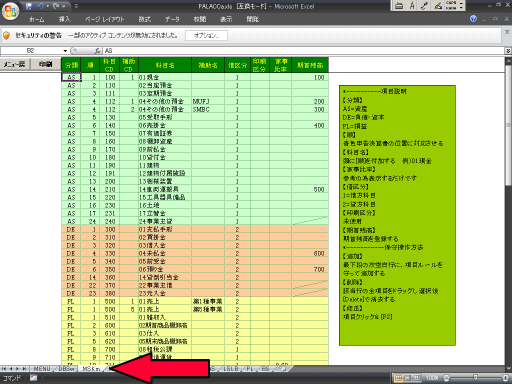The image size is (512, 384).
Task: Go to previous sheet tab navigation arrow
Action: point(11,369)
